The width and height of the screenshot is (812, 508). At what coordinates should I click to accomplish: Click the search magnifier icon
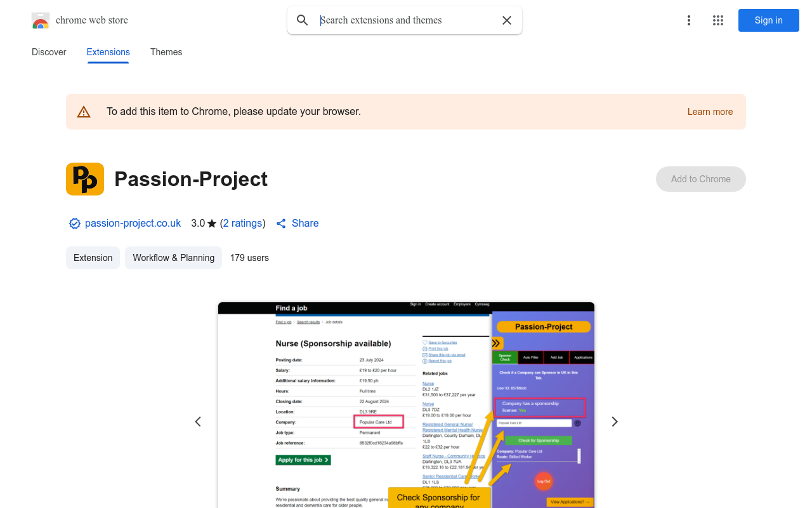(303, 20)
